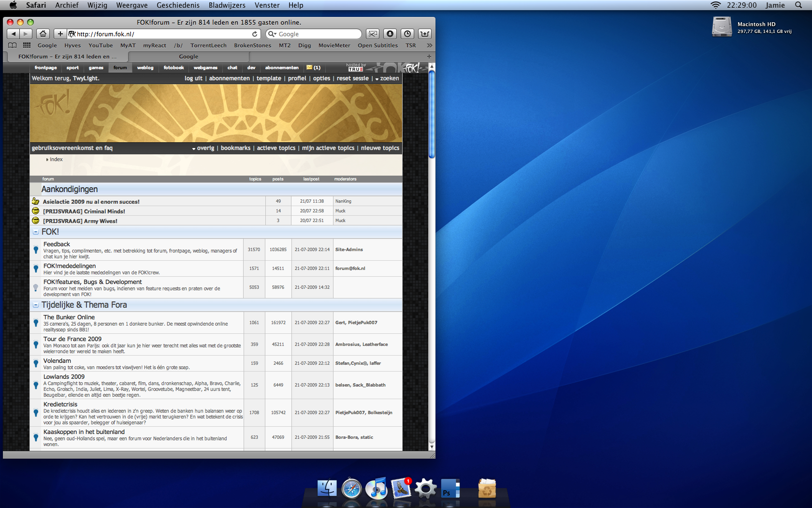The width and height of the screenshot is (812, 508).
Task: Open the Weergave menu
Action: coord(132,5)
